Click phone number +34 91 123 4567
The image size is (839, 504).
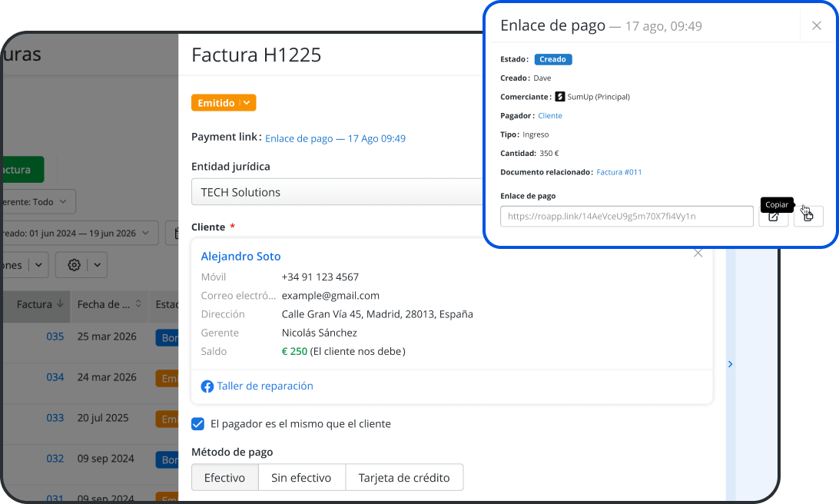320,277
